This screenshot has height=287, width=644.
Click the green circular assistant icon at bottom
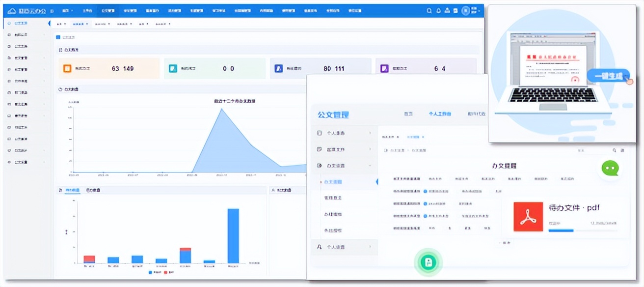(428, 262)
